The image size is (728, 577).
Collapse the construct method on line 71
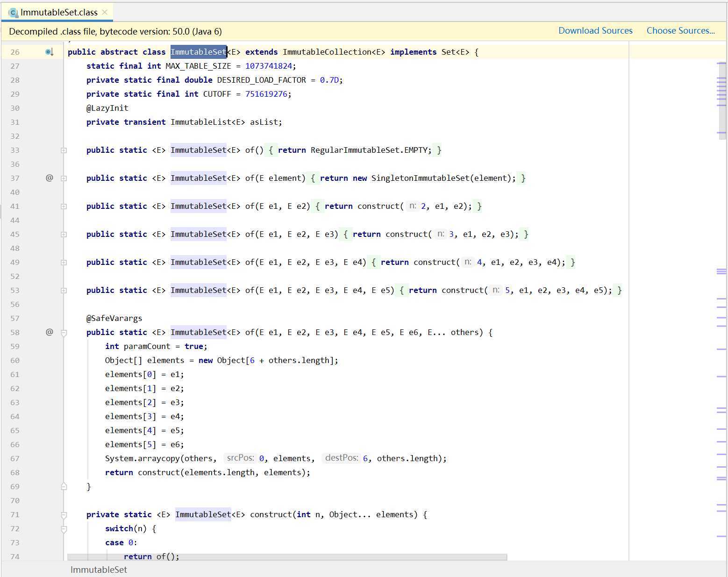click(x=64, y=515)
